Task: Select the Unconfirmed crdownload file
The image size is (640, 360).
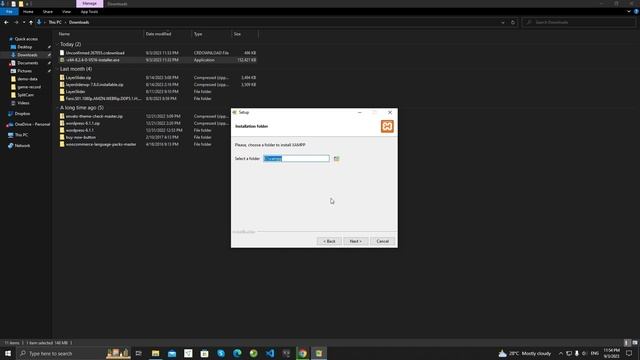Action: pyautogui.click(x=95, y=53)
